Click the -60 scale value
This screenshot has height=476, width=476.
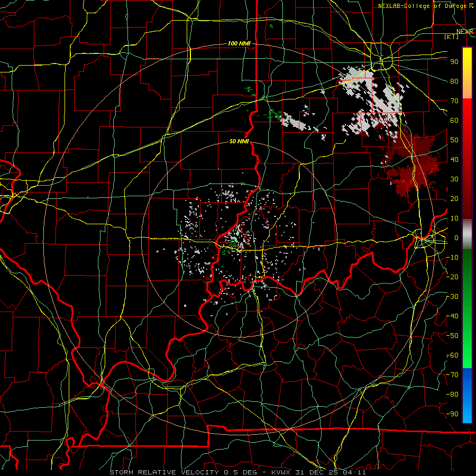point(452,355)
